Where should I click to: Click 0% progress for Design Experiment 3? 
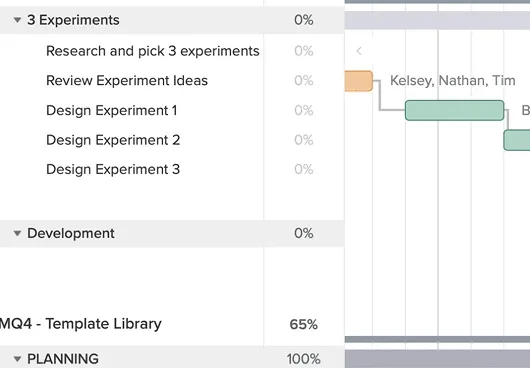pos(304,169)
